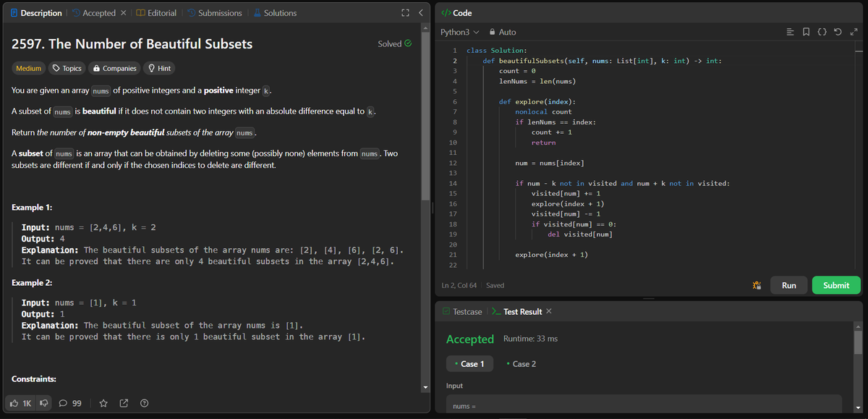Show the Topics tags

pyautogui.click(x=67, y=68)
